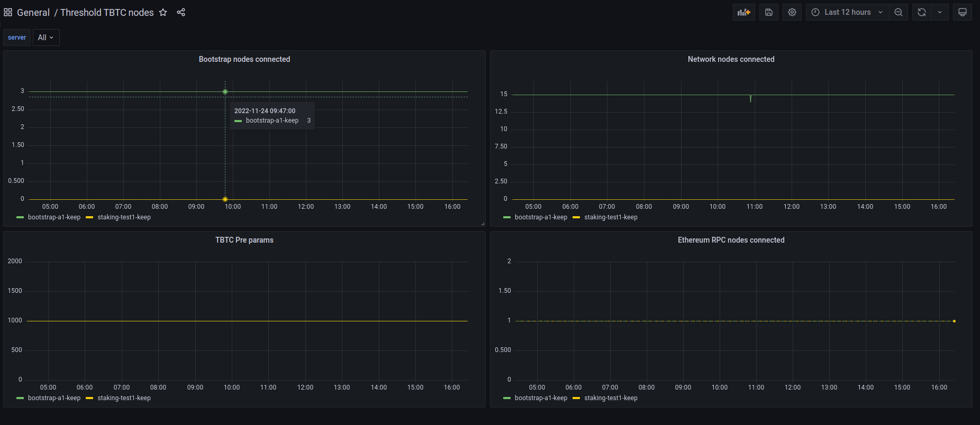Open the refresh interval dropdown arrow
The height and width of the screenshot is (425, 980).
(x=940, y=12)
